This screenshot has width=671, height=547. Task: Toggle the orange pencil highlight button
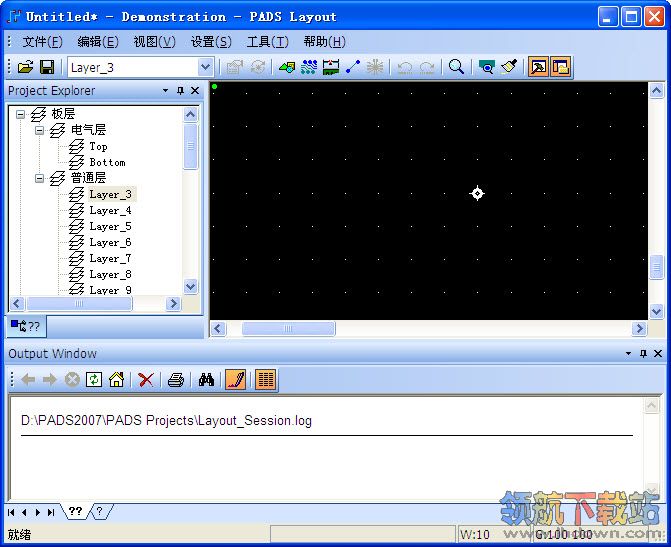tap(235, 379)
